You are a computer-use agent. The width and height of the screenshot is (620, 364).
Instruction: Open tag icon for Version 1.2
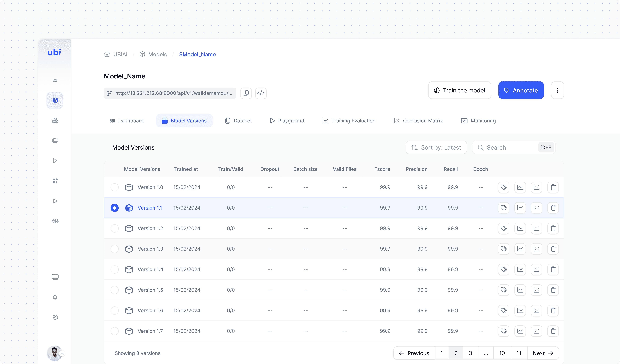point(503,228)
